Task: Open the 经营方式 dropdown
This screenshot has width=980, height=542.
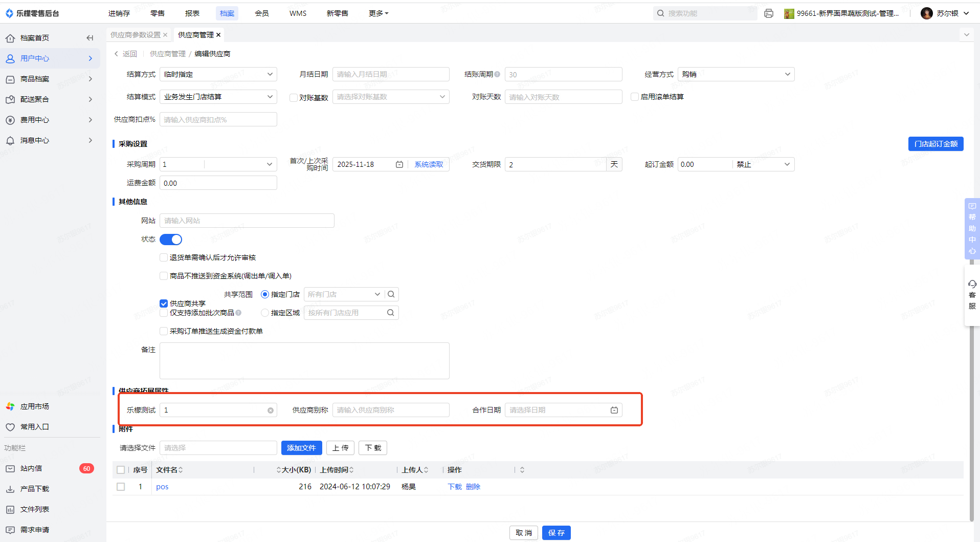Action: coord(736,74)
